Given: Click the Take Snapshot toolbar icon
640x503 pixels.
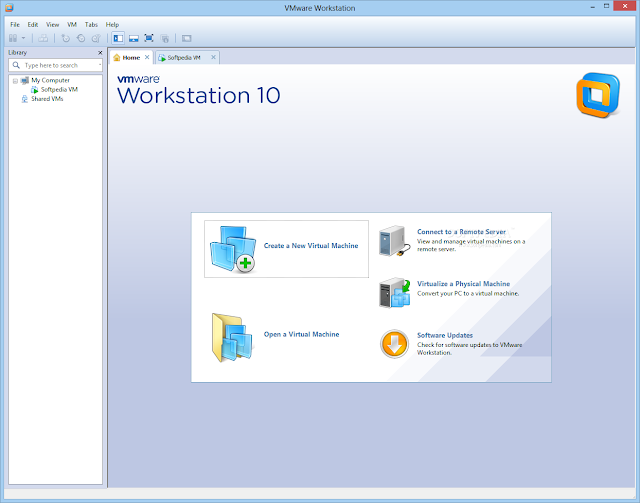Looking at the screenshot, I should (x=66, y=38).
